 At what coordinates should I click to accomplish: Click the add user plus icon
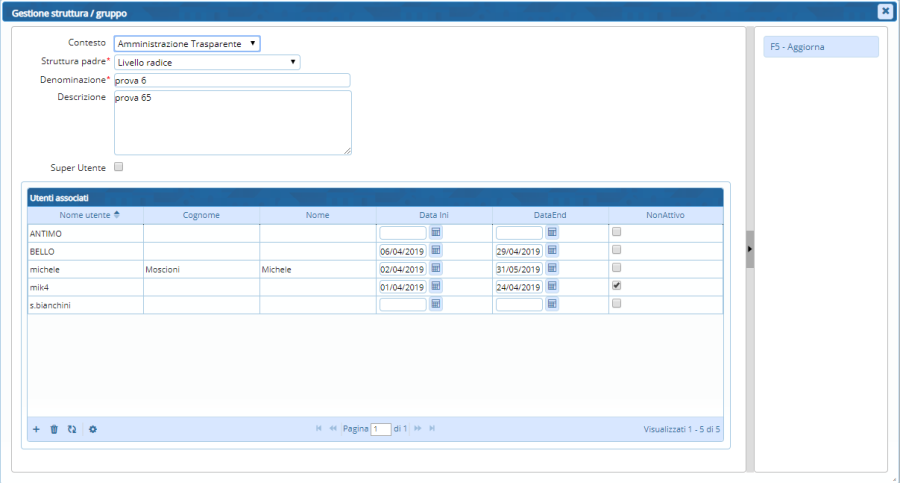[x=36, y=429]
